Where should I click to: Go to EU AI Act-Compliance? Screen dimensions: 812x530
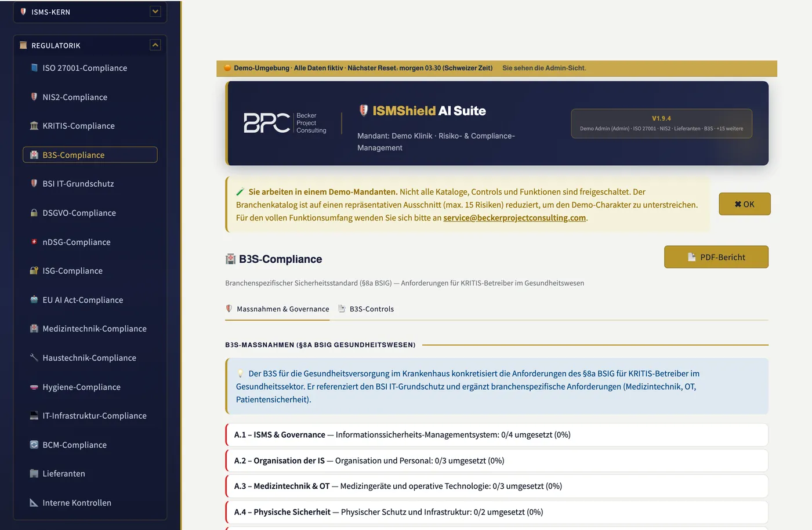pyautogui.click(x=90, y=300)
